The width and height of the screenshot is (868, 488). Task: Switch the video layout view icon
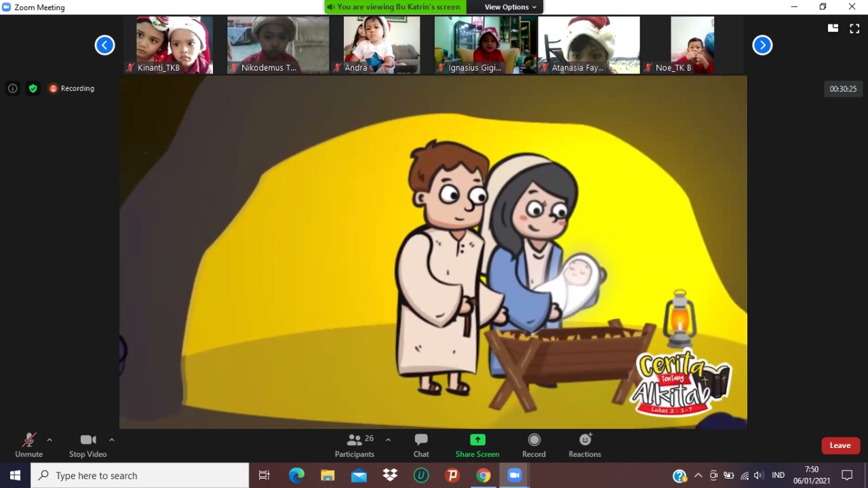tap(833, 28)
